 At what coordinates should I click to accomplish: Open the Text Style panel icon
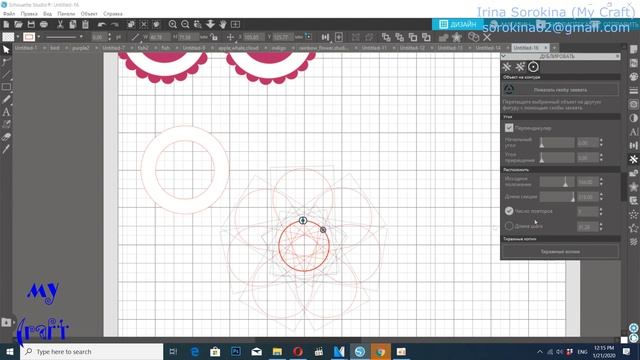[x=633, y=131]
